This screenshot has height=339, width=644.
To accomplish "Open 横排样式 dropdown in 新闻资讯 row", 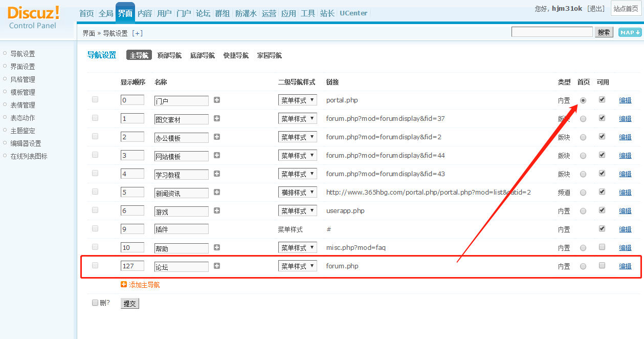I will (298, 192).
